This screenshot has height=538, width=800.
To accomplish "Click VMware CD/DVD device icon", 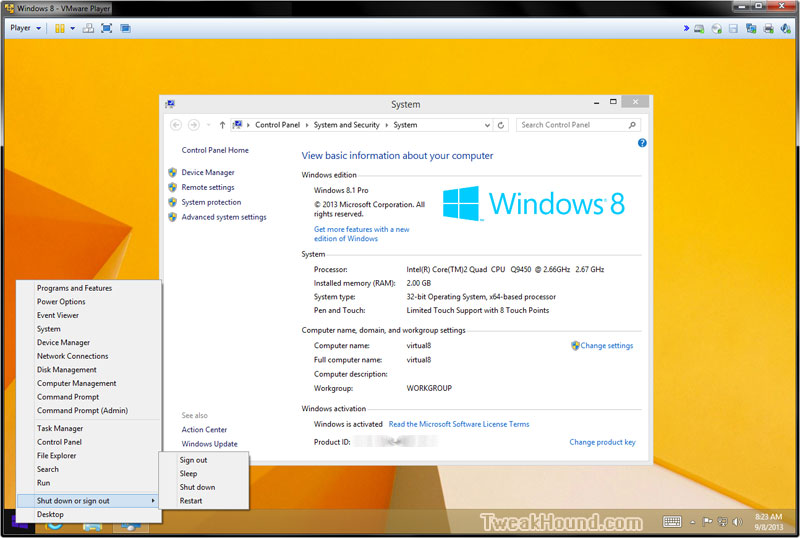I will pyautogui.click(x=716, y=29).
